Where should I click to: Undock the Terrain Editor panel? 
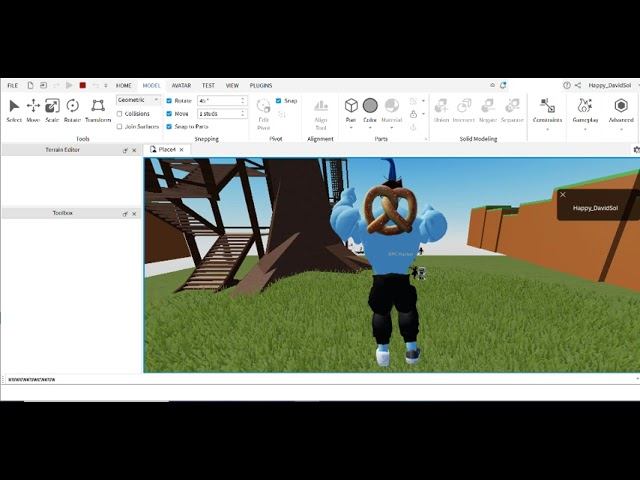(x=125, y=150)
